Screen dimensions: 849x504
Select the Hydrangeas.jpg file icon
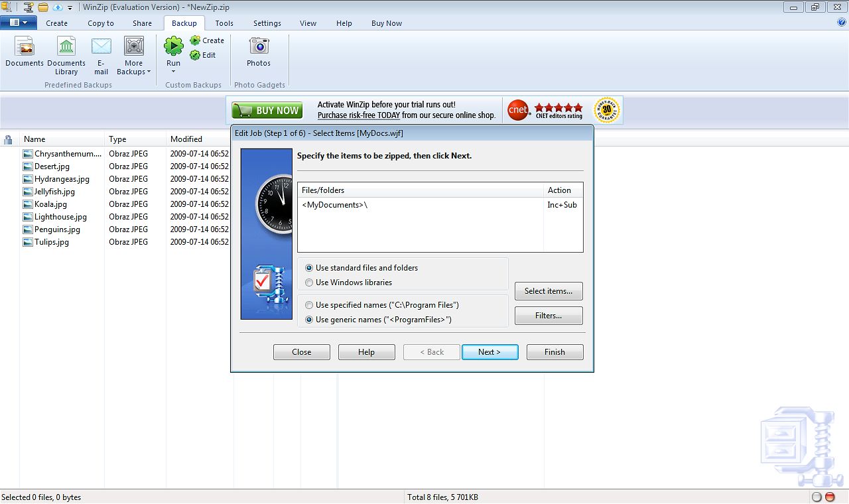27,179
